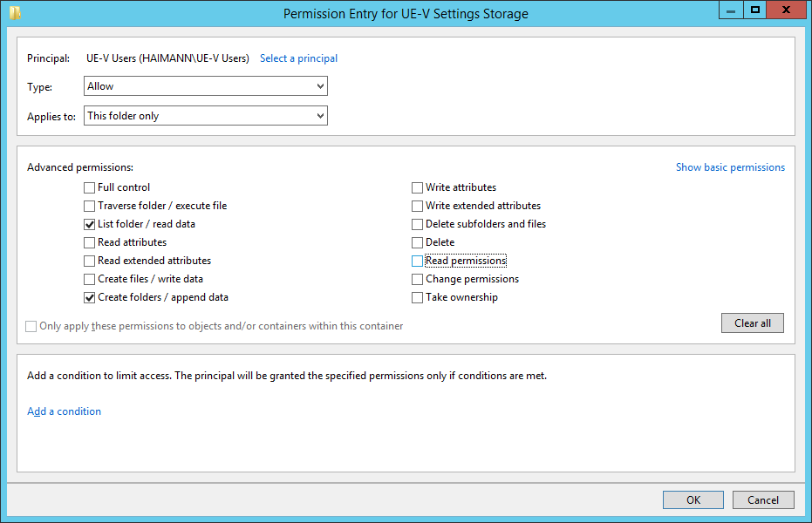Check the Delete subfolders and files box
Viewport: 812px width, 523px height.
pyautogui.click(x=418, y=225)
